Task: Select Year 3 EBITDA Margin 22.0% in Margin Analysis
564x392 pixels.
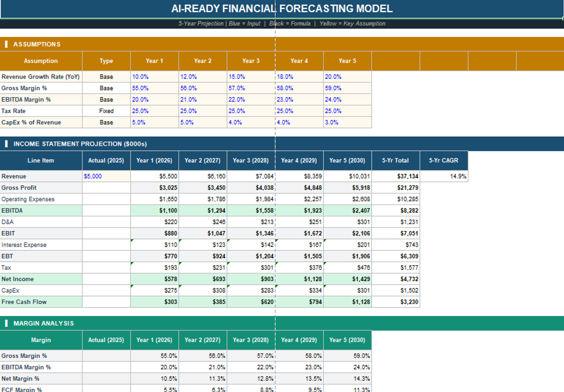Action: [251, 367]
